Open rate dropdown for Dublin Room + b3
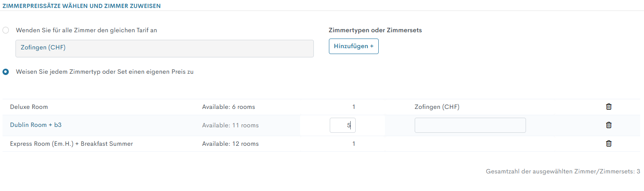The image size is (644, 191). [470, 125]
